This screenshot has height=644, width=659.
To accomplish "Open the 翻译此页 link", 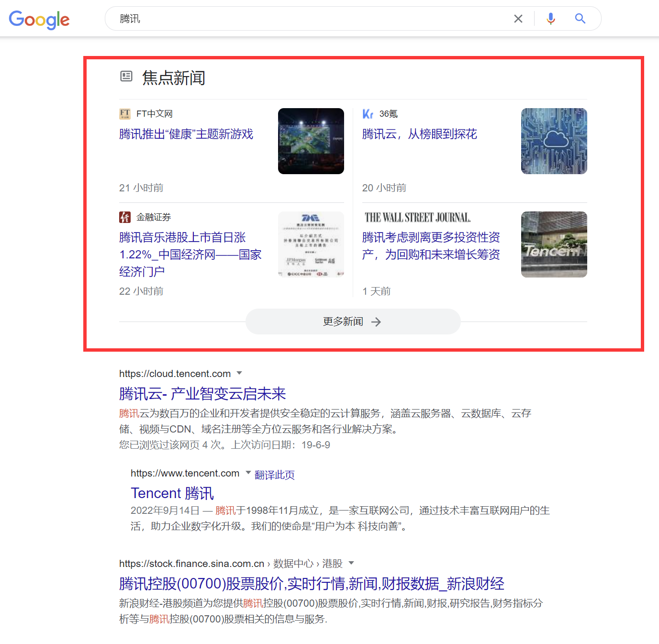I will coord(274,474).
